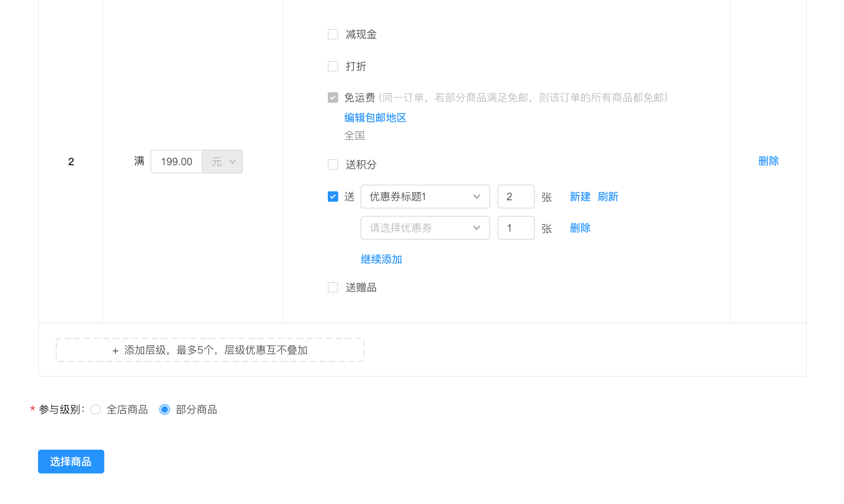Open the 元 unit dropdown
Viewport: 844px width, 504px height.
(222, 162)
